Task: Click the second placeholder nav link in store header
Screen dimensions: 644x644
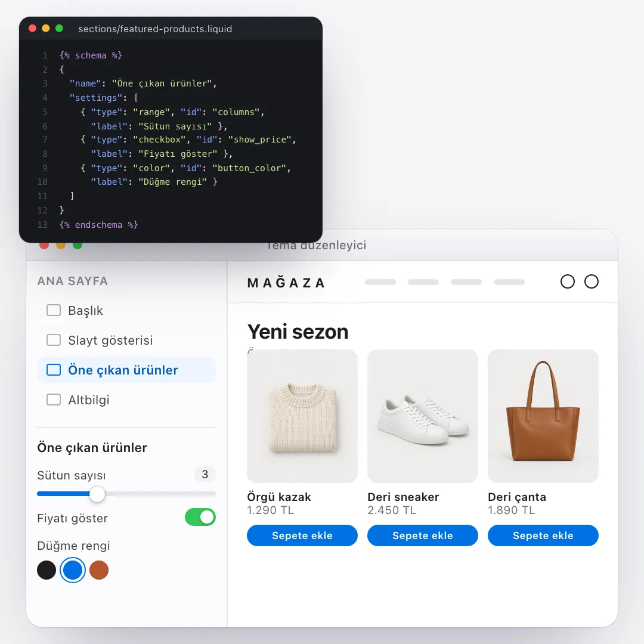Action: 423,281
